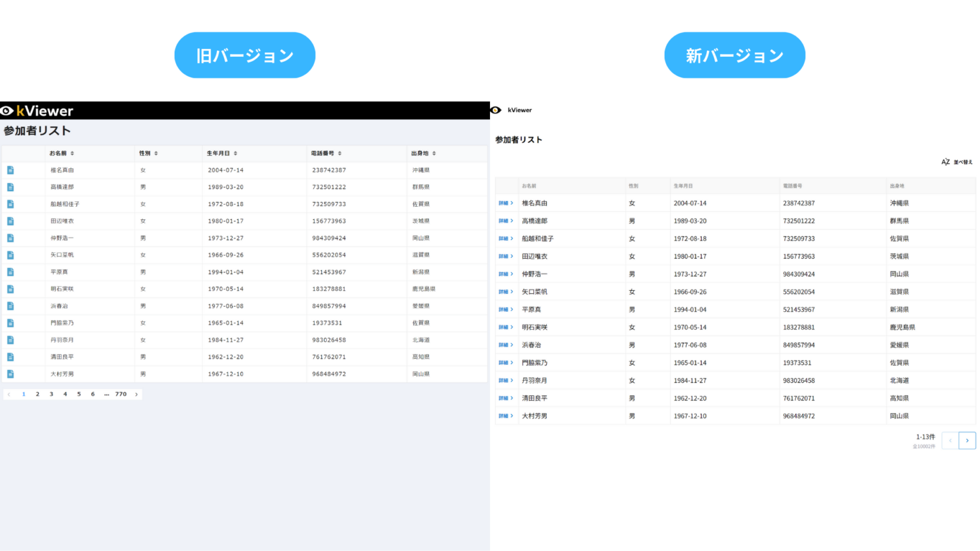Viewport: 980px width, 551px height.
Task: Go to page 4 in old pagination
Action: (65, 394)
